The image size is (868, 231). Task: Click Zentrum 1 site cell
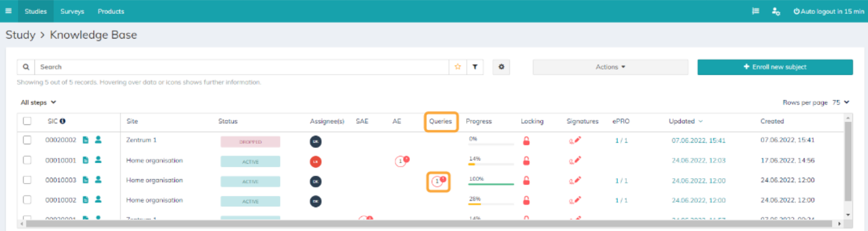click(x=141, y=140)
